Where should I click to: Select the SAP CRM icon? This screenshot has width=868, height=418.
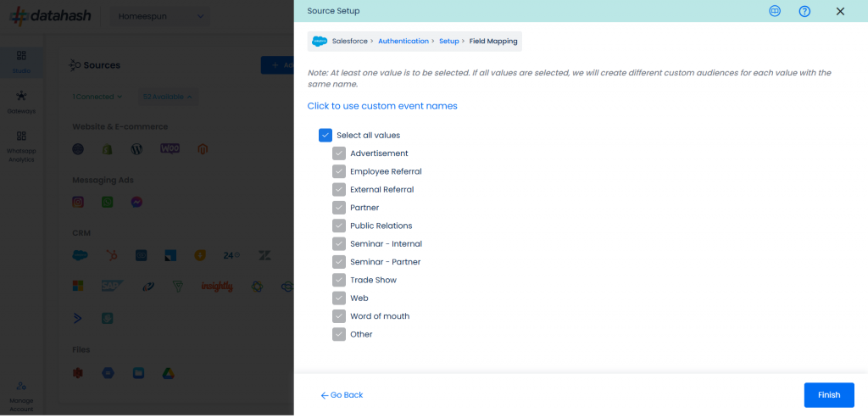[x=113, y=287]
